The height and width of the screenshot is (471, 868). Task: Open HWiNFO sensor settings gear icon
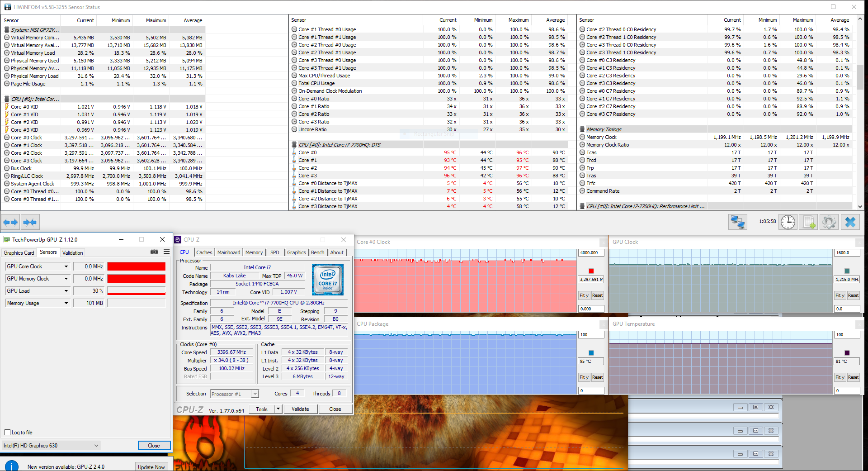829,222
